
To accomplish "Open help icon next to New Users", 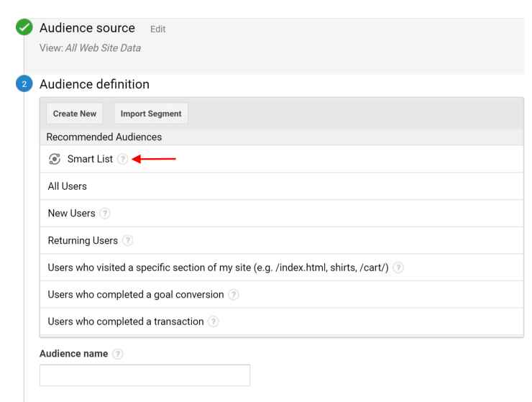I will pos(105,213).
